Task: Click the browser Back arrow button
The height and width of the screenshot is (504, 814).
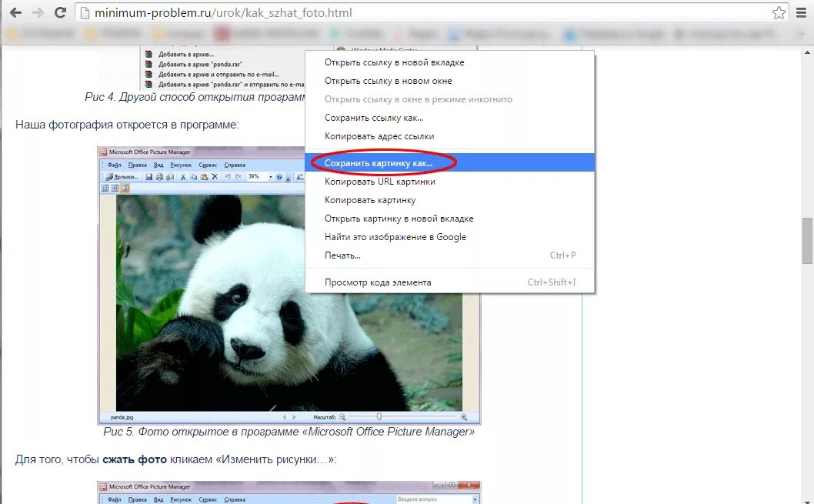Action: (15, 12)
